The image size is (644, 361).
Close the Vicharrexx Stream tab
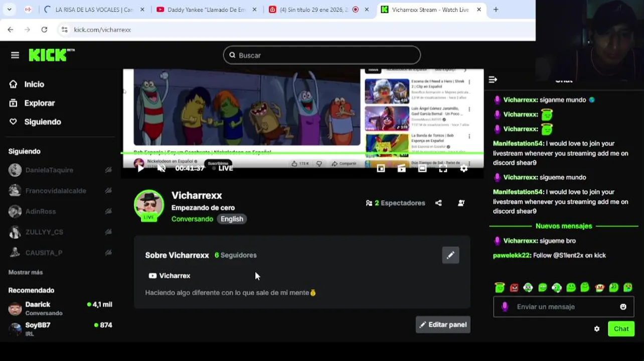click(x=479, y=10)
